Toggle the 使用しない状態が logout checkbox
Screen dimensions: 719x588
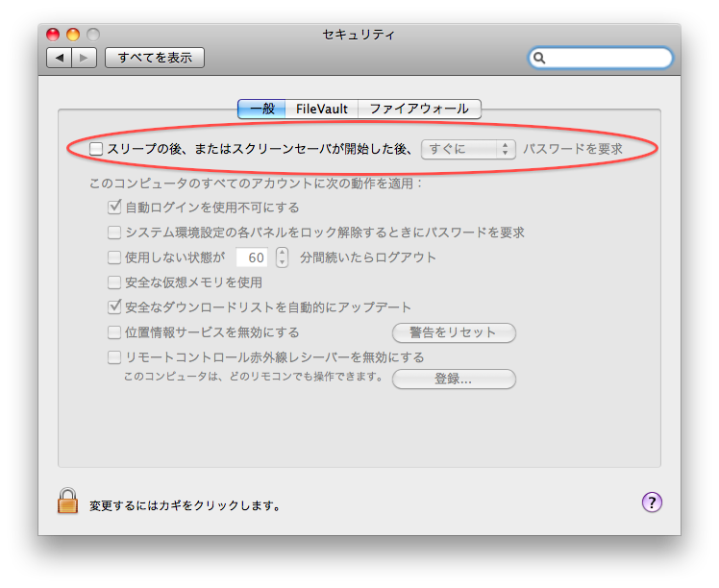[114, 257]
